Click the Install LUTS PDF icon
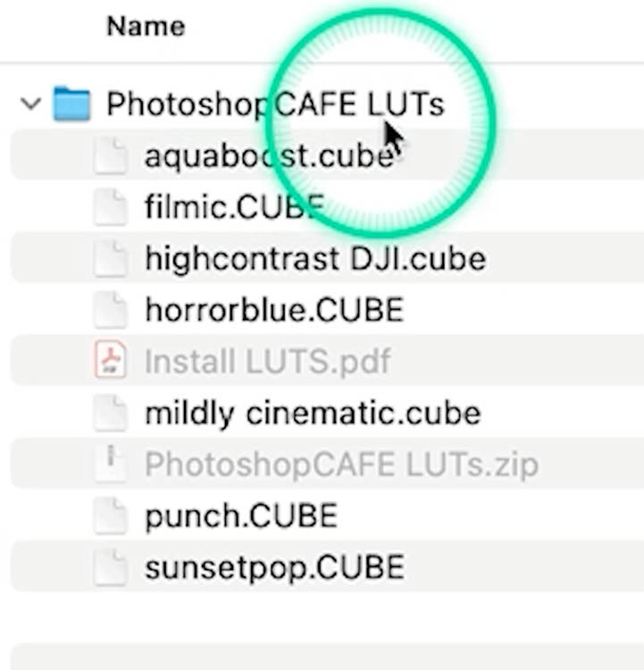The width and height of the screenshot is (644, 670). (111, 362)
